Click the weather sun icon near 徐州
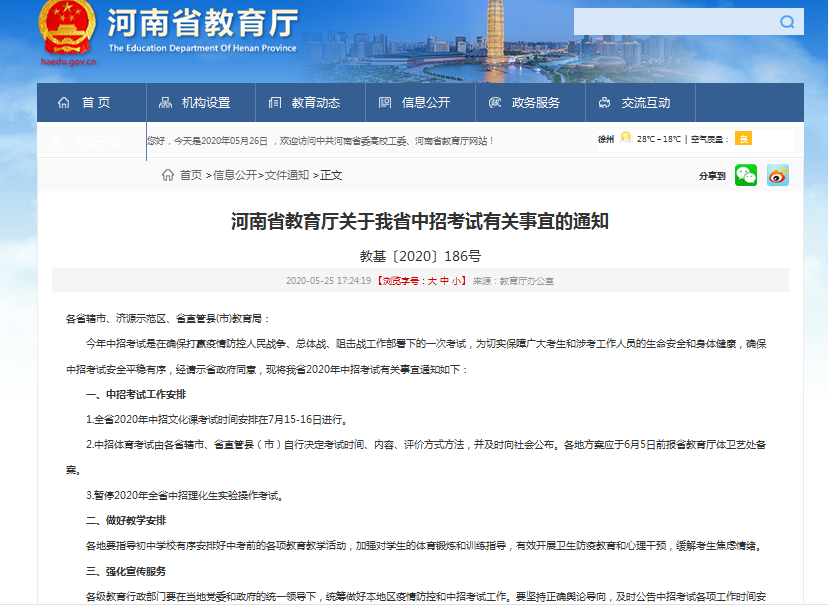The height and width of the screenshot is (605, 828). [x=626, y=138]
